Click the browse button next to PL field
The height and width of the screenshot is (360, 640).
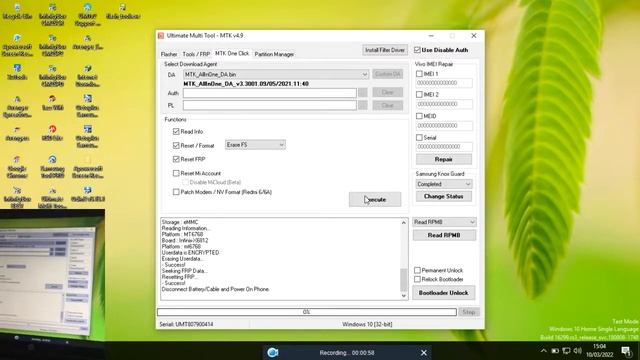[362, 105]
